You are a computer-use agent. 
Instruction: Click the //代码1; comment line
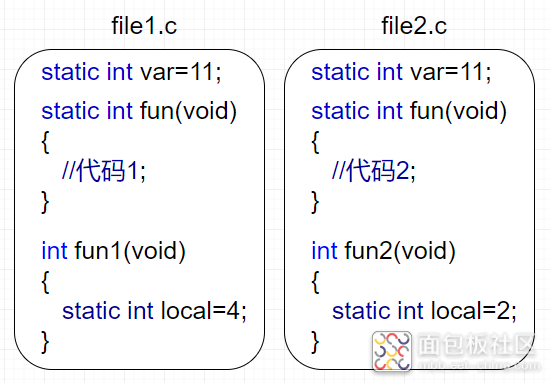click(x=104, y=171)
